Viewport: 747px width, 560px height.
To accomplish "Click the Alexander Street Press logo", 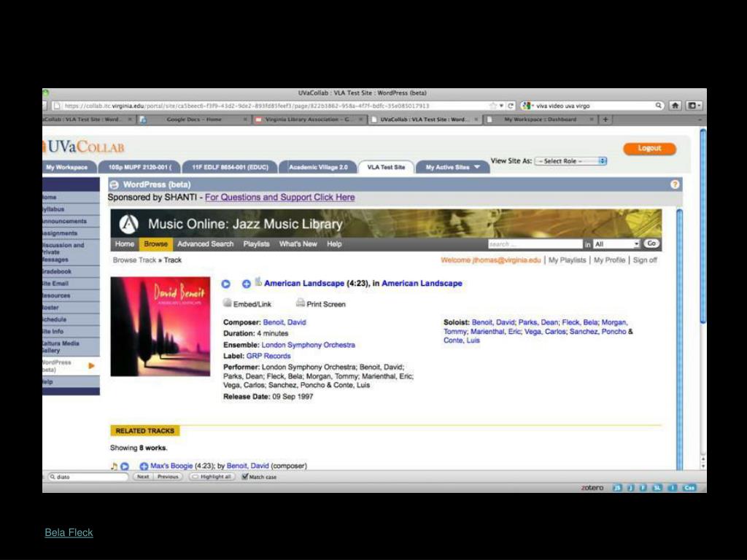I will coord(128,224).
